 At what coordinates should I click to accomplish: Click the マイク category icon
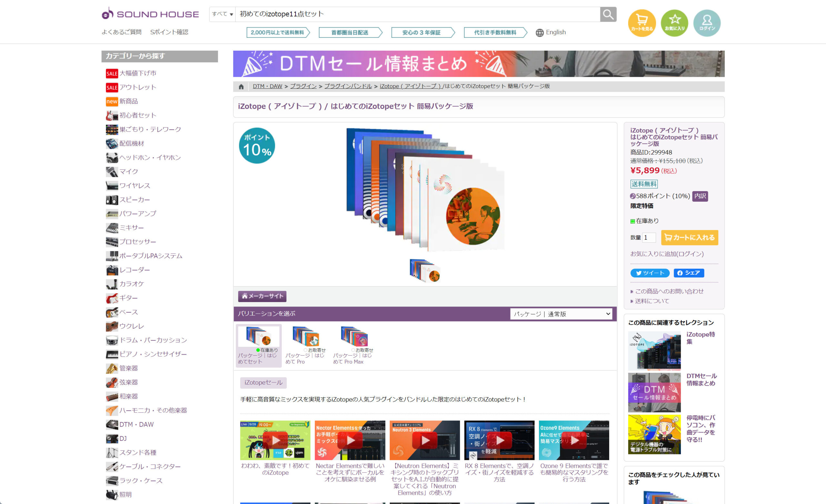point(112,172)
